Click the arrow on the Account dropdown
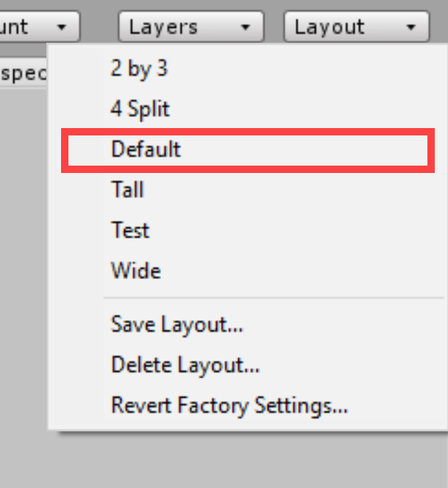This screenshot has height=488, width=448. [x=62, y=27]
